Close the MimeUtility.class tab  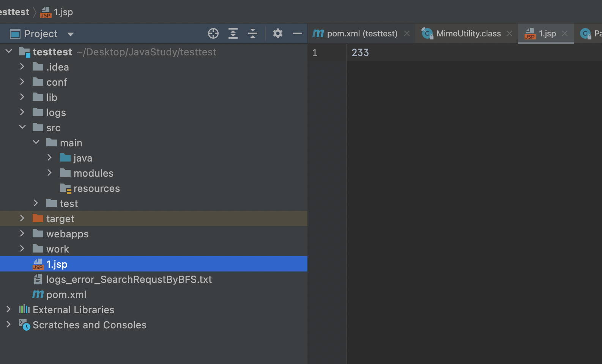tap(509, 33)
